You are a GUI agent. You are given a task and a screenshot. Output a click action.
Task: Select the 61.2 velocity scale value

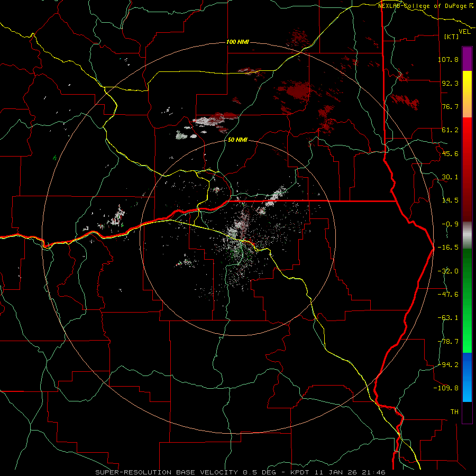pos(450,130)
